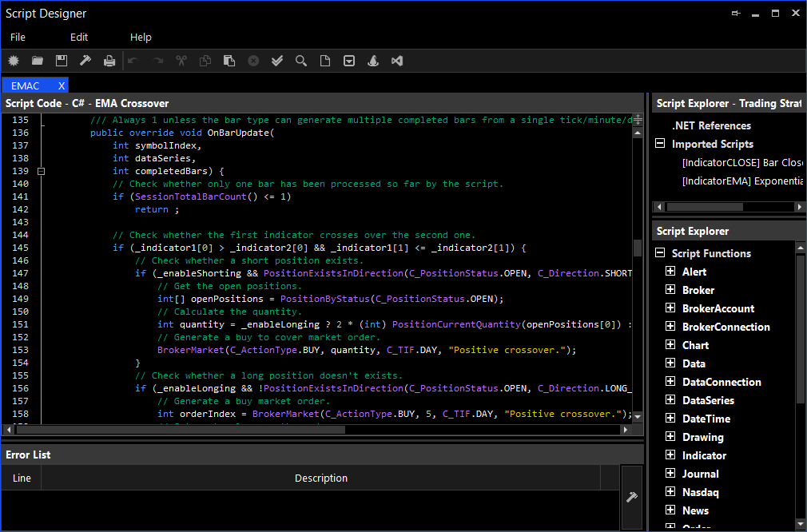Close the EMAC tab with its X

pos(62,85)
